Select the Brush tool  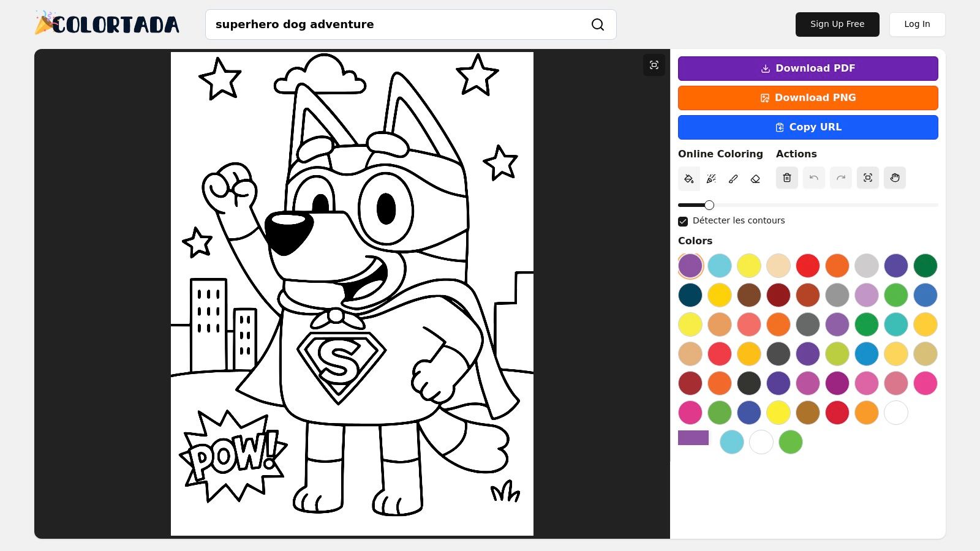tap(733, 178)
